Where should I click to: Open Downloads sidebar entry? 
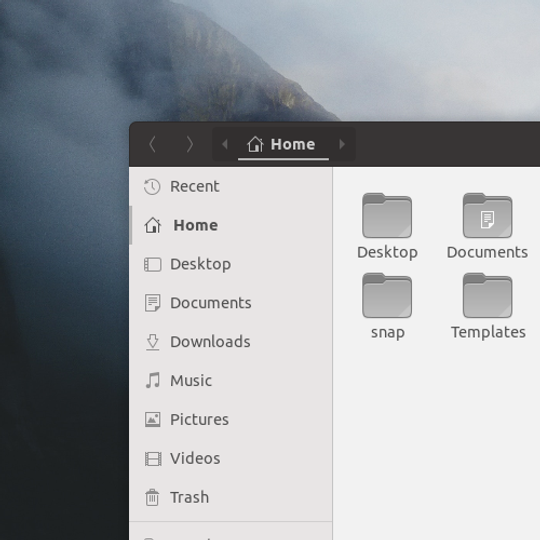coord(231,342)
